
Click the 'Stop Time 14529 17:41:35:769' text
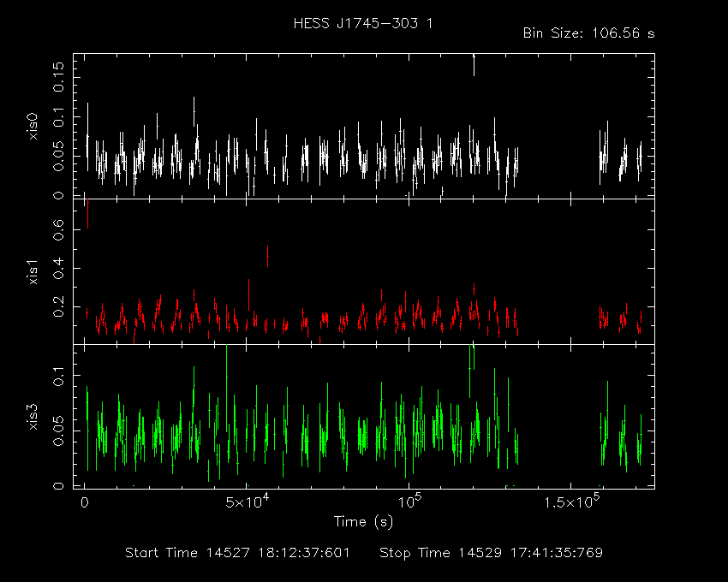point(492,553)
